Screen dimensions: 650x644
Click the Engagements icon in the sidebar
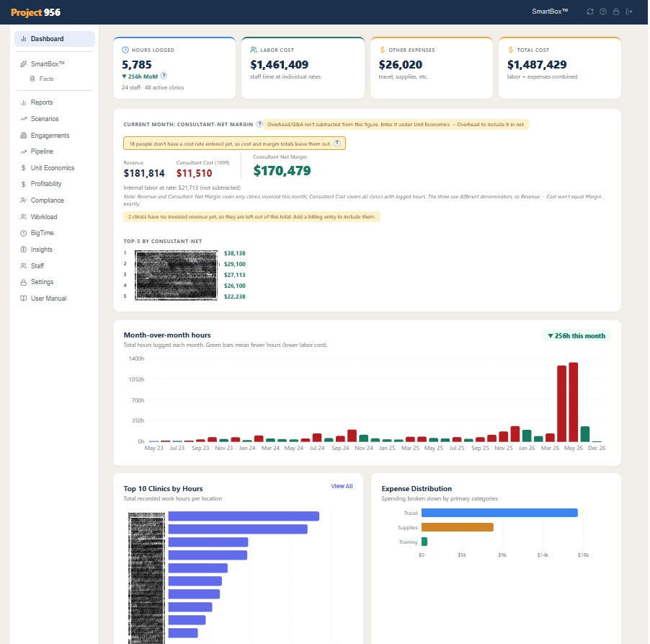pyautogui.click(x=24, y=136)
